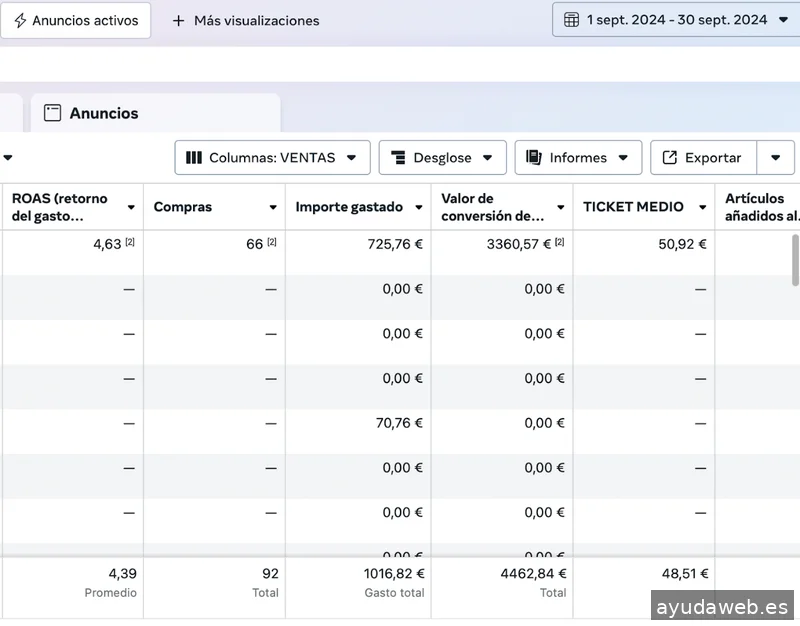Click the Anuncios tab window icon
The height and width of the screenshot is (626, 800).
point(53,113)
